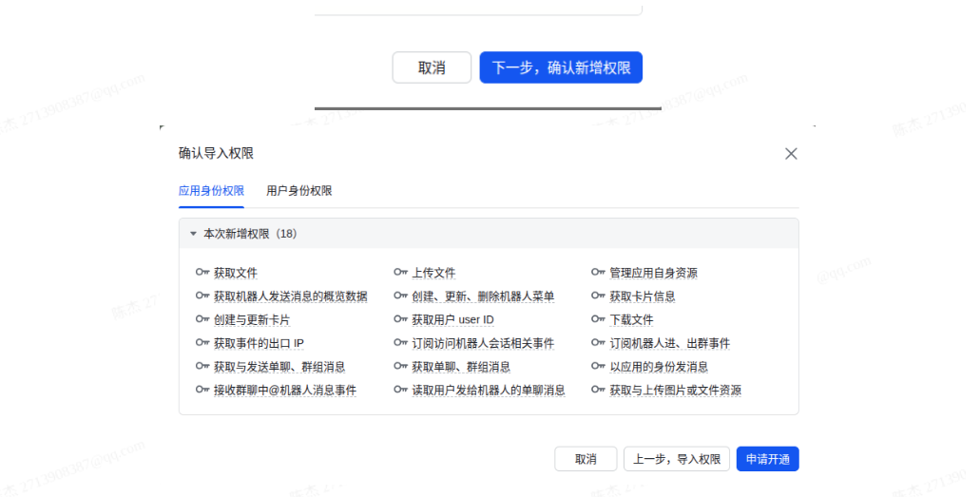Click the key icon next to 获取卡片信息
The height and width of the screenshot is (497, 980).
coord(598,296)
